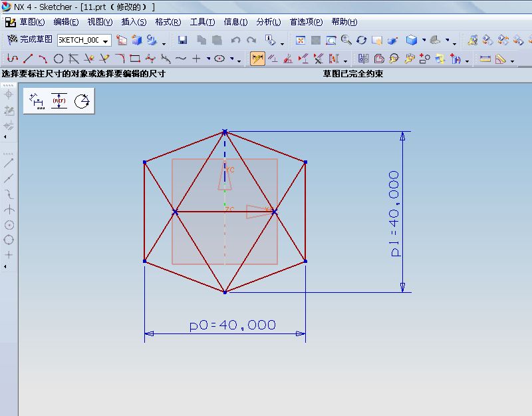Expand the constraints toolbar options arrow

345,61
